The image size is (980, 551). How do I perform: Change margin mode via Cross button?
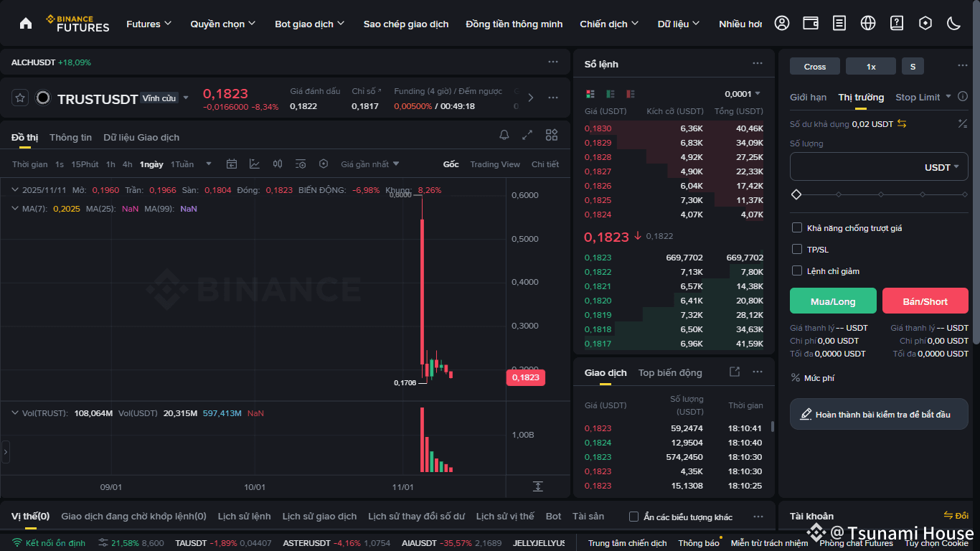click(815, 66)
